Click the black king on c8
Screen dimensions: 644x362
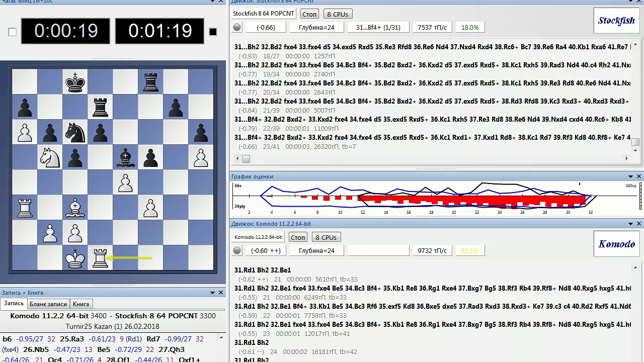[x=75, y=82]
